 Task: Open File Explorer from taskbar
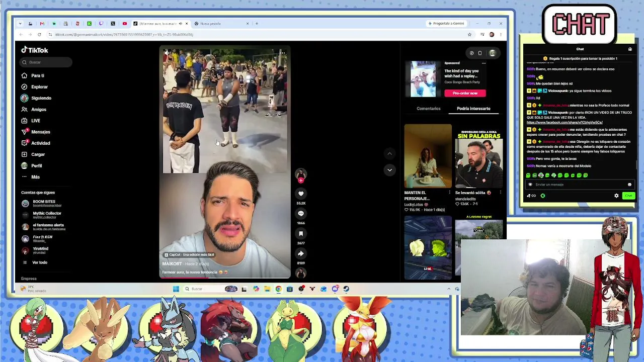click(267, 289)
